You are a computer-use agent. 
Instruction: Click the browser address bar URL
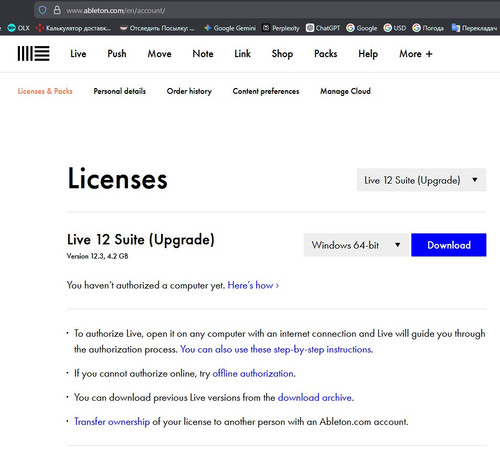(x=115, y=10)
